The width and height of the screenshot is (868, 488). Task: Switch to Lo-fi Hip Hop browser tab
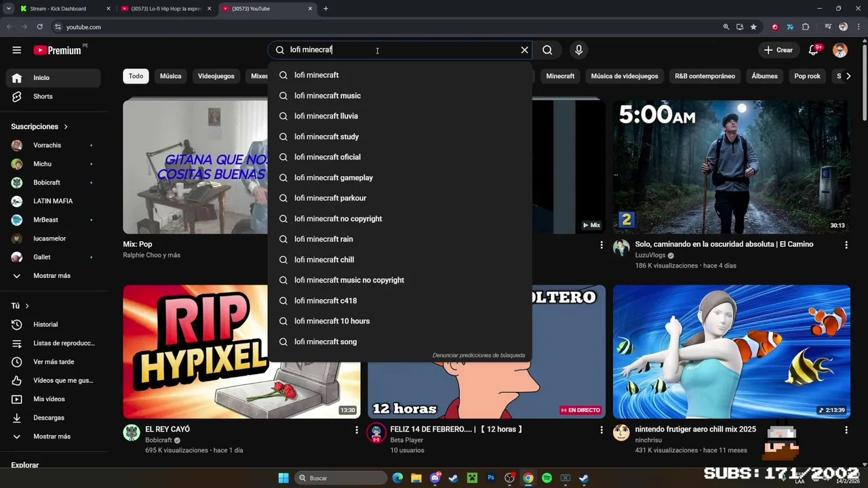tap(166, 9)
